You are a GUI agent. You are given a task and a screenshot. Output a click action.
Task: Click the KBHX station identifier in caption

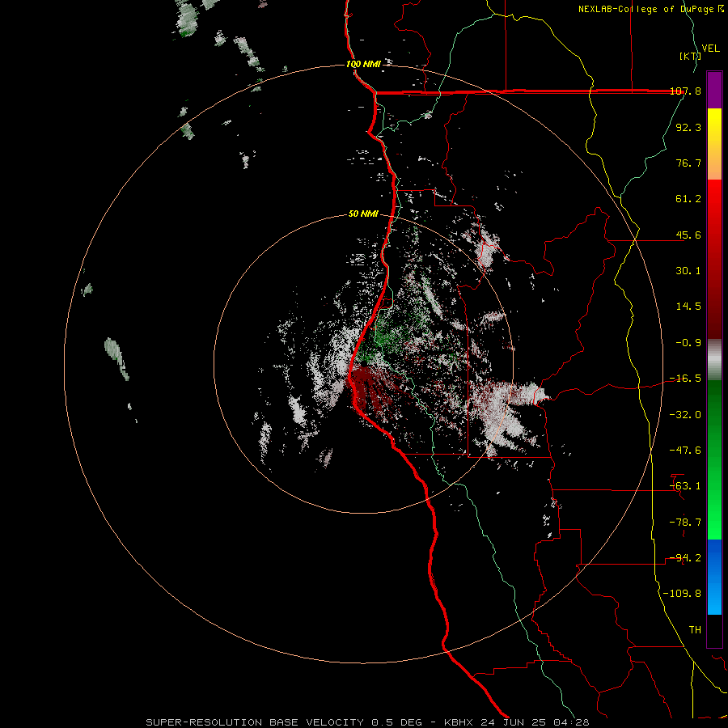[x=458, y=722]
